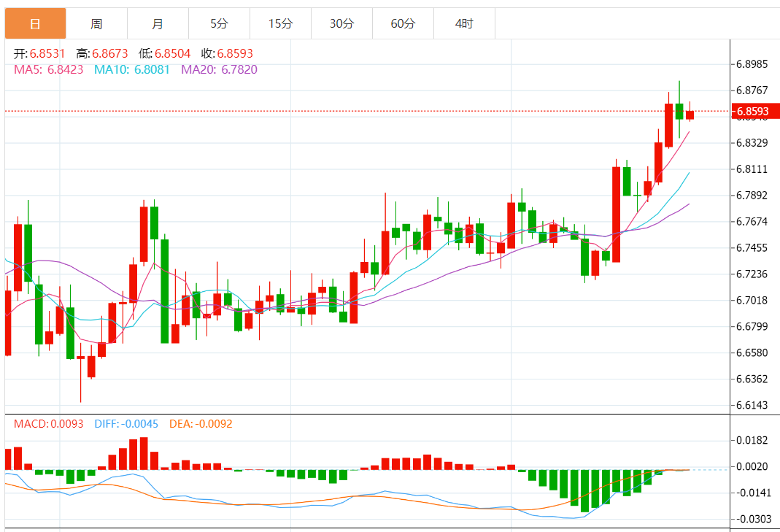Click the DIFF:-0.0045 readout

pyautogui.click(x=126, y=423)
